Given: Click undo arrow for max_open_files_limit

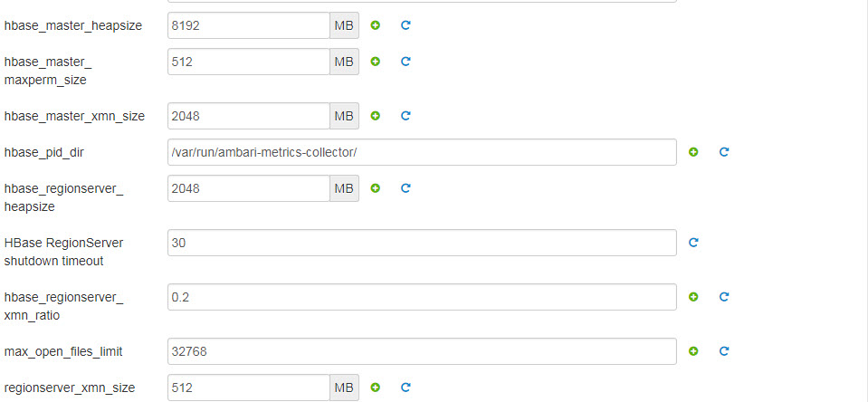Looking at the screenshot, I should coord(723,351).
